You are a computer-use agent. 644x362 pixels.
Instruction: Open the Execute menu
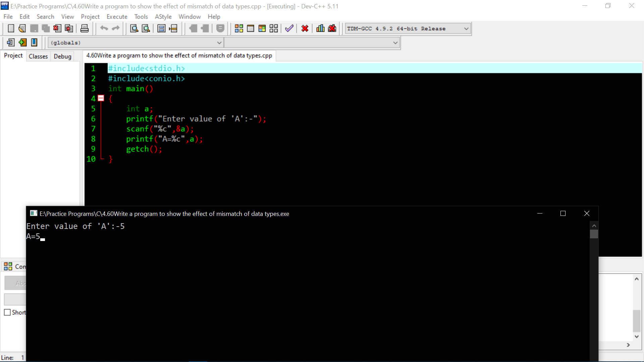pos(117,17)
